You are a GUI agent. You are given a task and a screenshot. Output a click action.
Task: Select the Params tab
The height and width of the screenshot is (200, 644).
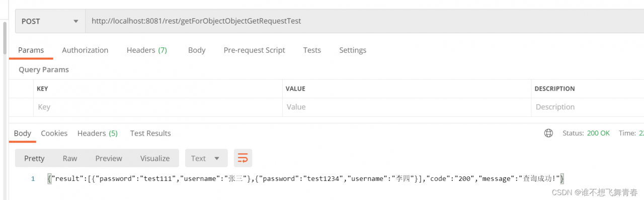point(31,50)
